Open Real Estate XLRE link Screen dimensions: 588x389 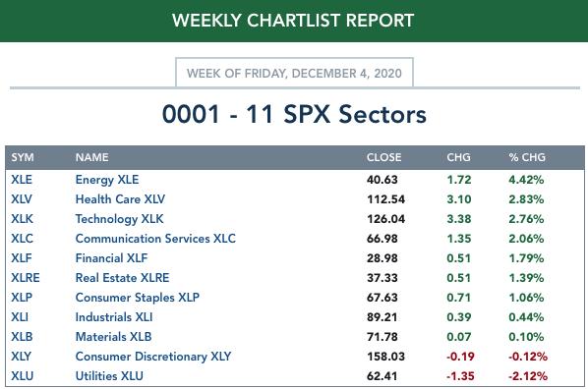[x=122, y=278]
